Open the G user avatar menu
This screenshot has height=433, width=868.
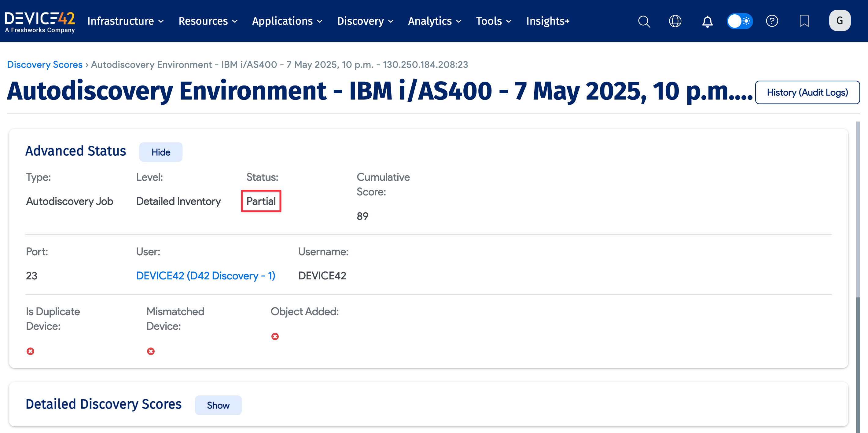click(839, 21)
